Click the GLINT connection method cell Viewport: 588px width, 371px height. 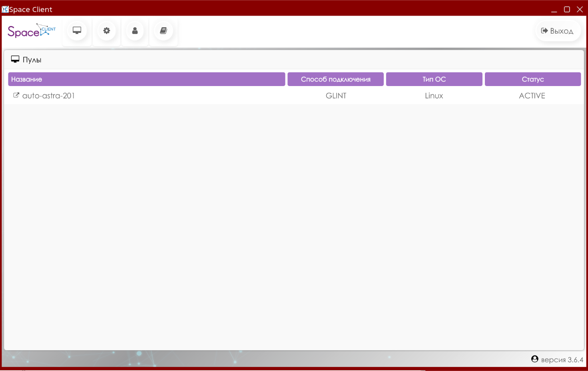[x=336, y=96]
